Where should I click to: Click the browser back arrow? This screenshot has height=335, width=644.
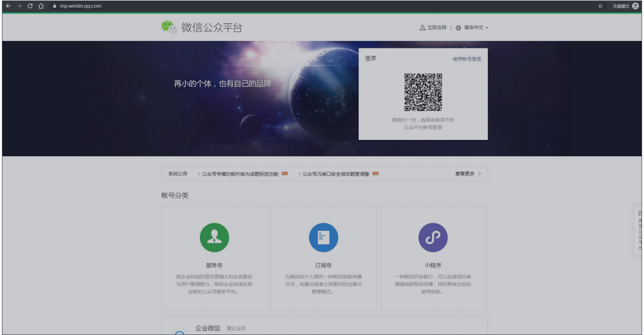(8, 6)
